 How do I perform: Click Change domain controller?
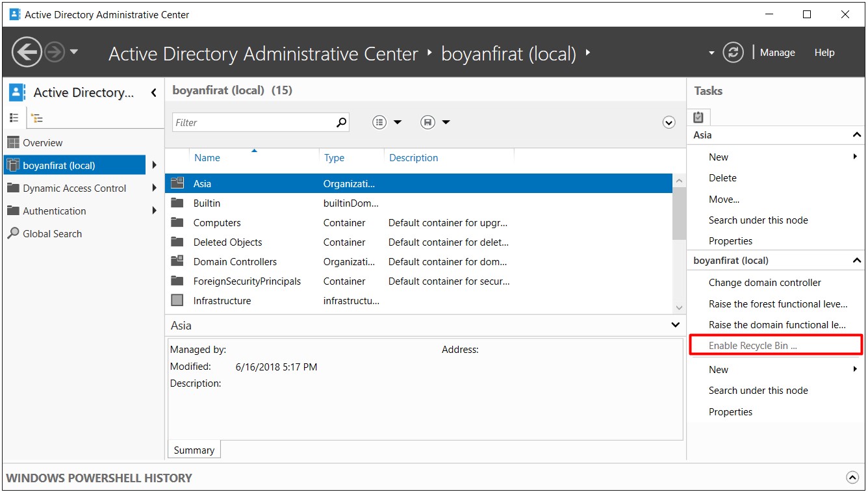pos(765,283)
